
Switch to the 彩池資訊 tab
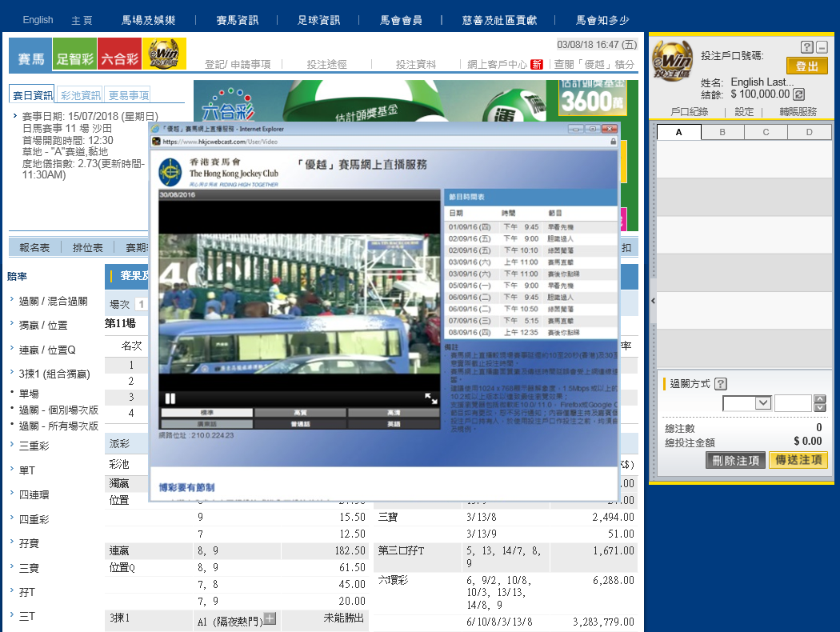coord(81,95)
